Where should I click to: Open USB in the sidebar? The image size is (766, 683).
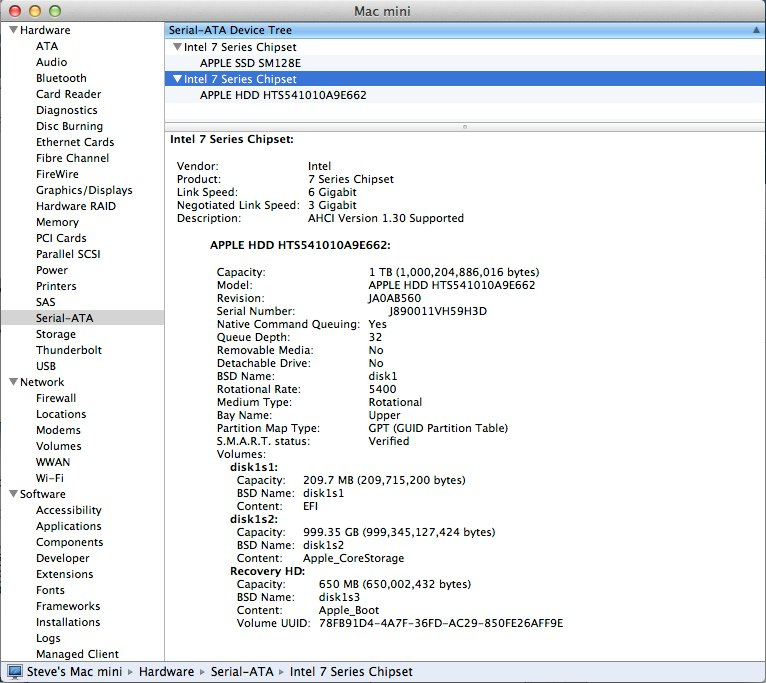46,366
